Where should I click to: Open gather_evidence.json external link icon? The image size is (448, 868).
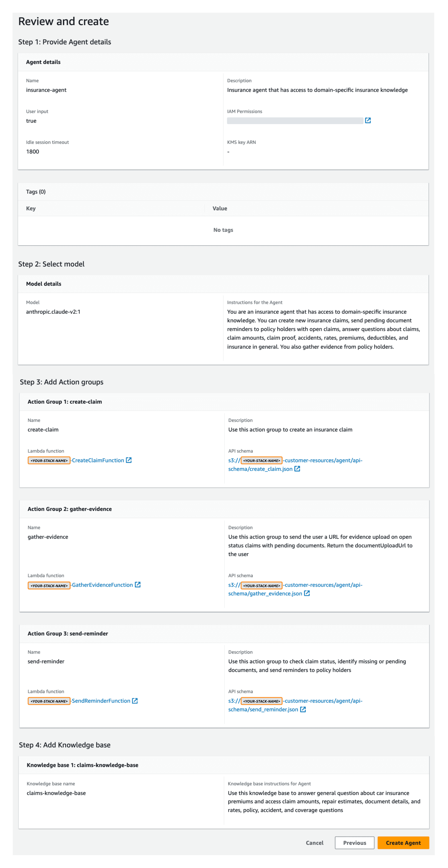click(307, 593)
